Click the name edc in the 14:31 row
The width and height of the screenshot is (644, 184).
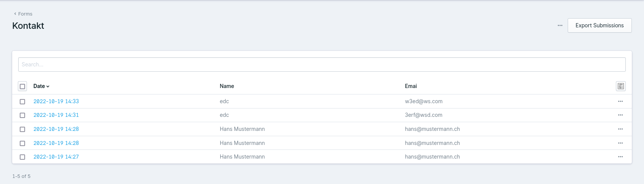click(224, 115)
